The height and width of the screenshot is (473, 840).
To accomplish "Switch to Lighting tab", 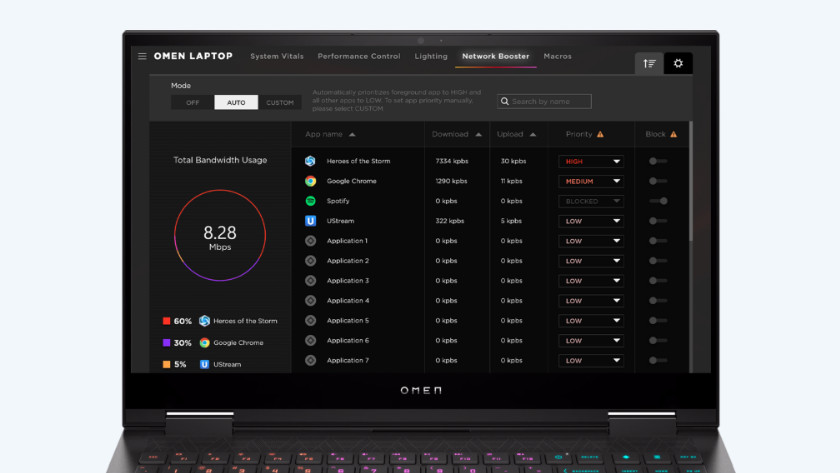I will click(x=431, y=56).
